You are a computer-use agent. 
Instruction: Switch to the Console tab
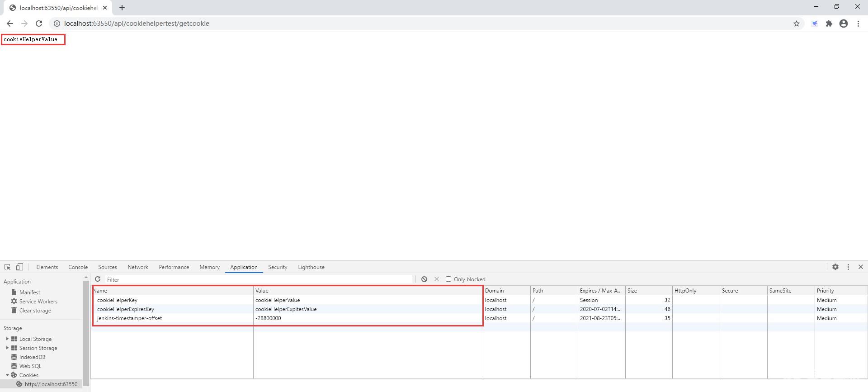(78, 267)
